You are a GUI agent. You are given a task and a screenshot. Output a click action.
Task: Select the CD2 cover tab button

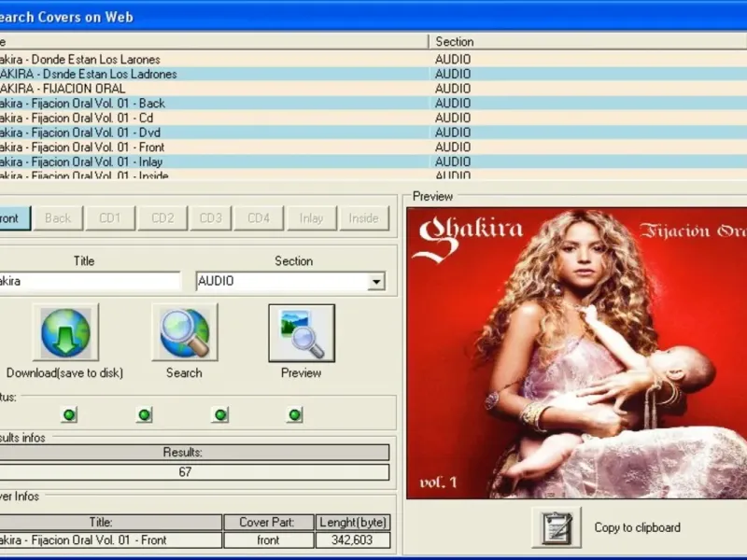point(162,218)
